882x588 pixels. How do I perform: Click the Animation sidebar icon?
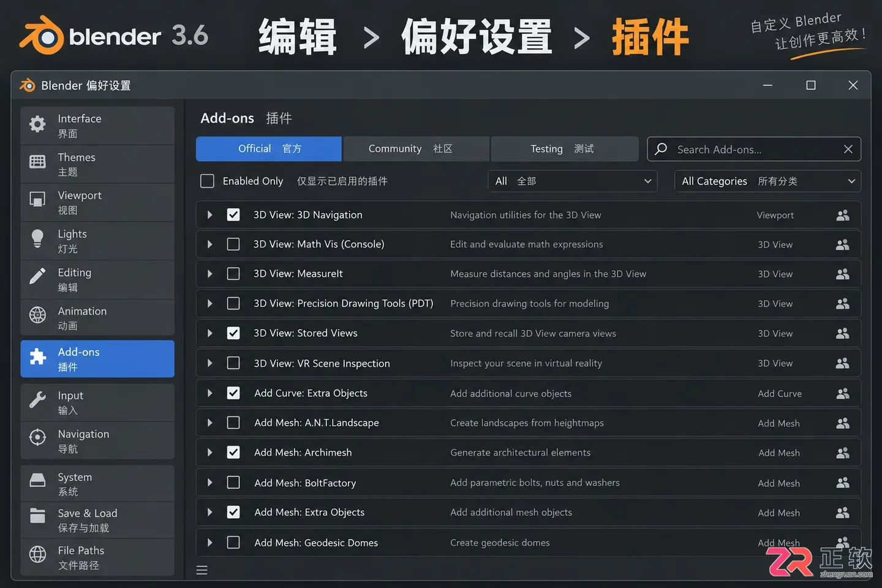(37, 315)
